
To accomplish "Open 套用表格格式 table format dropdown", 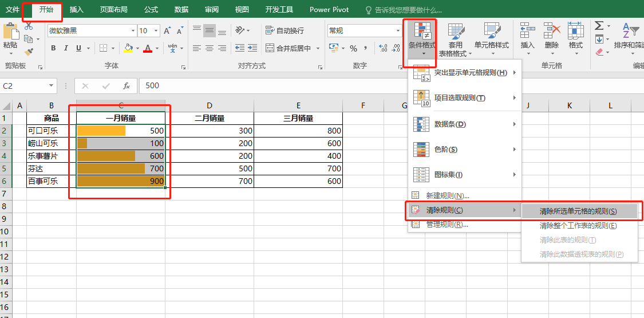I will click(x=456, y=40).
